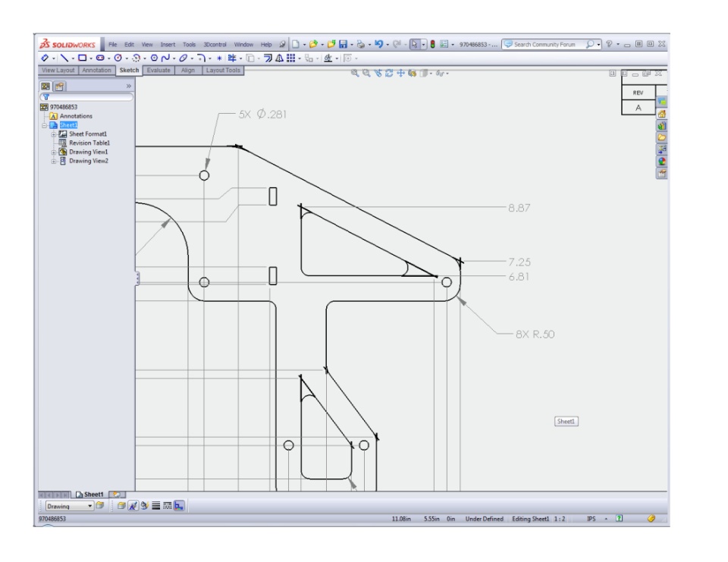Toggle the Select cursor tool

click(414, 44)
